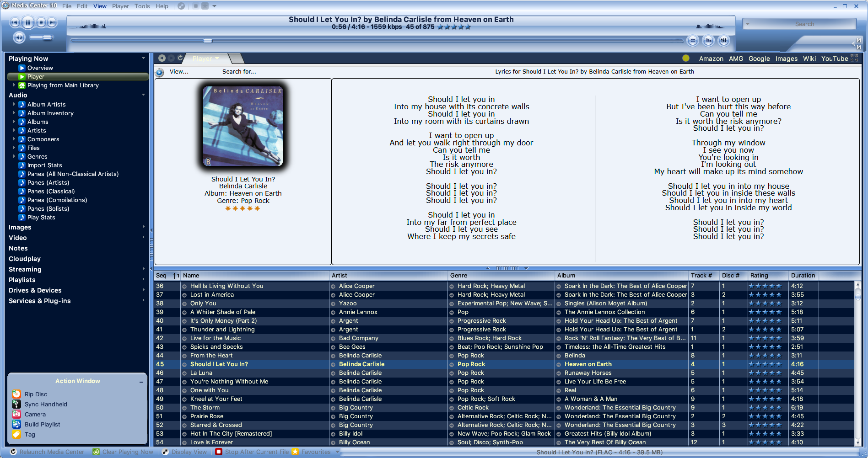The width and height of the screenshot is (868, 458).
Task: Adjust the volume slider handle
Action: pos(47,37)
